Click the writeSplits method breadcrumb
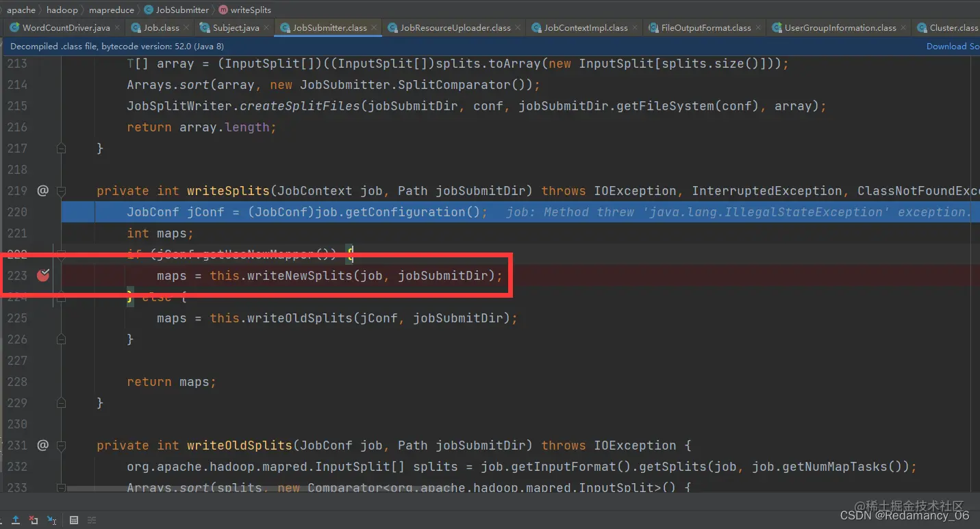The image size is (980, 529). [245, 10]
